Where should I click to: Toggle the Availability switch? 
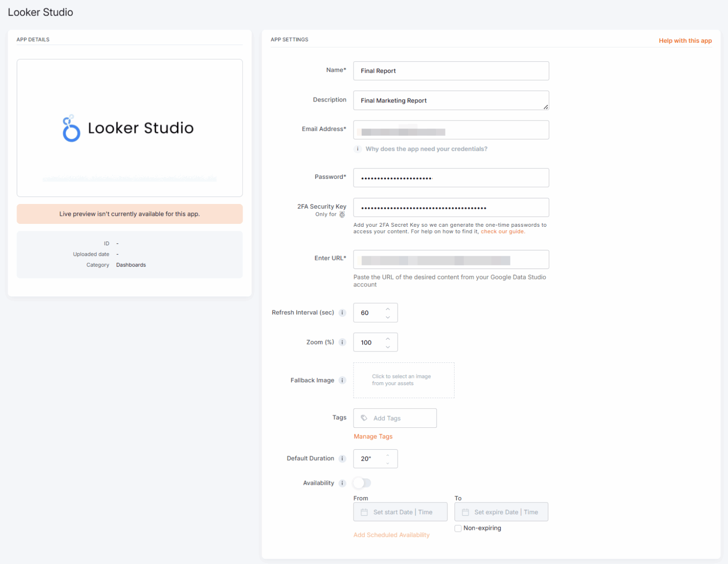[x=362, y=483]
